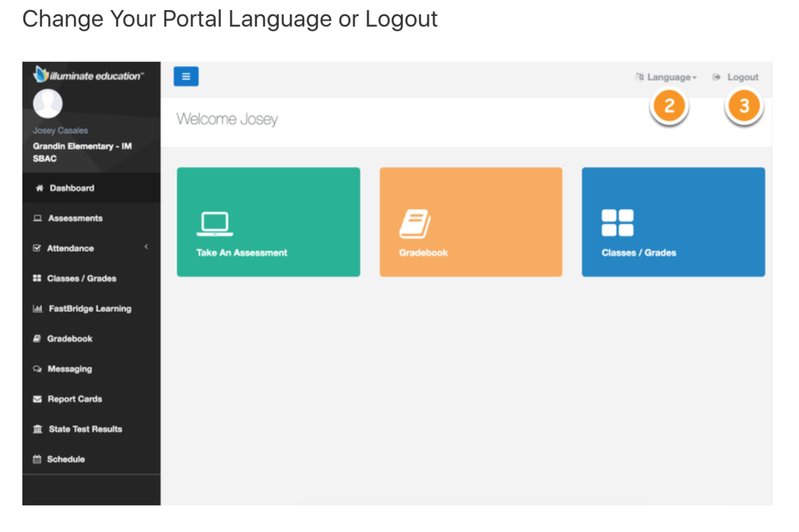Click the blue Classes / Grades tile
This screenshot has height=532, width=799.
[x=673, y=222]
